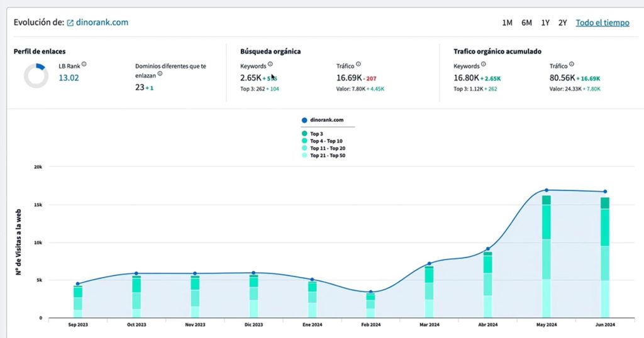Click the 'Nº de Visitas a la web' axis label
Image resolution: width=644 pixels, height=338 pixels.
pos(18,242)
